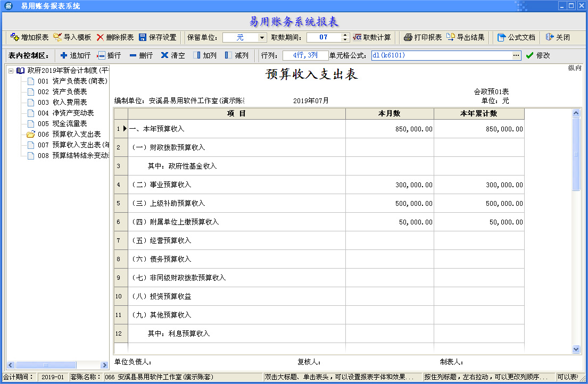
Task: Click the 附属单位上缴预算收入 本月数 cell 50,000.00
Action: [390, 222]
